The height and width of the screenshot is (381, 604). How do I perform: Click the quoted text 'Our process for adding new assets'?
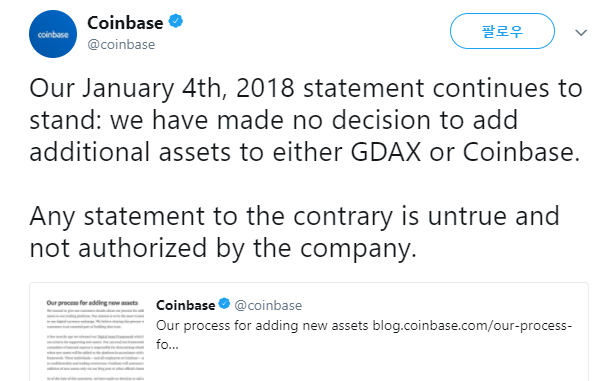point(262,326)
